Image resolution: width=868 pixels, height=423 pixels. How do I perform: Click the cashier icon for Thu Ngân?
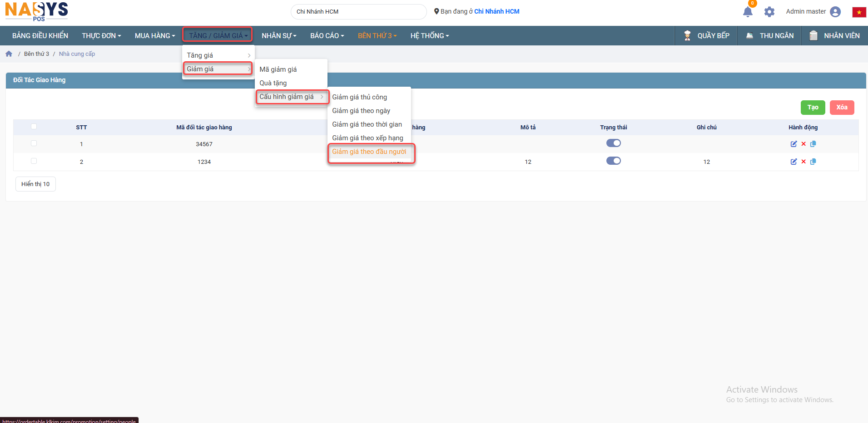749,35
